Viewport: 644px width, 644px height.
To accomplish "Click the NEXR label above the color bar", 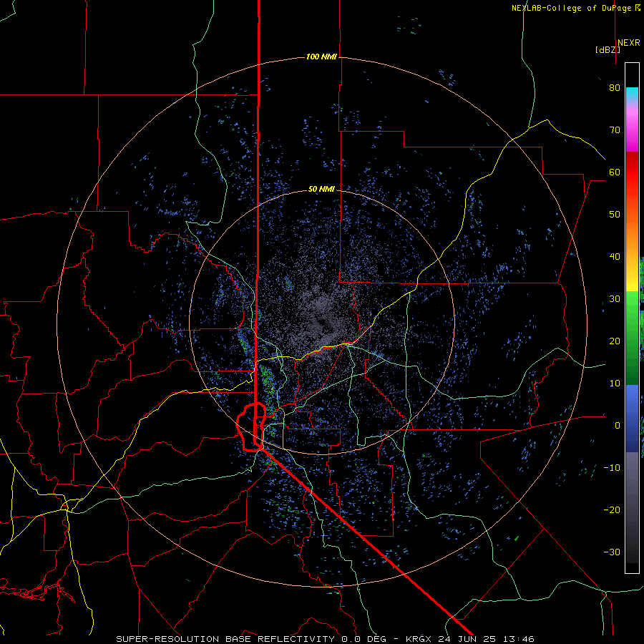I will (x=629, y=43).
